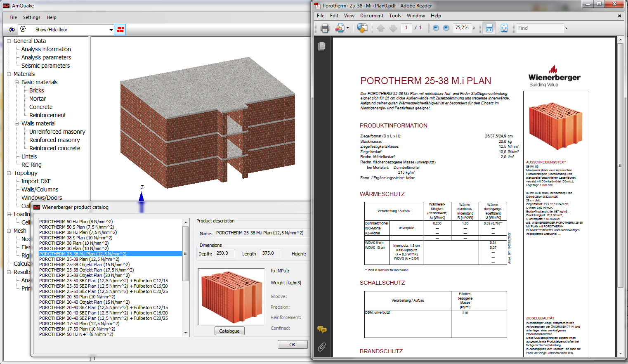Click the collaborate/share icon in Adobe Reader
Screen dimensions: 628x364
click(340, 28)
